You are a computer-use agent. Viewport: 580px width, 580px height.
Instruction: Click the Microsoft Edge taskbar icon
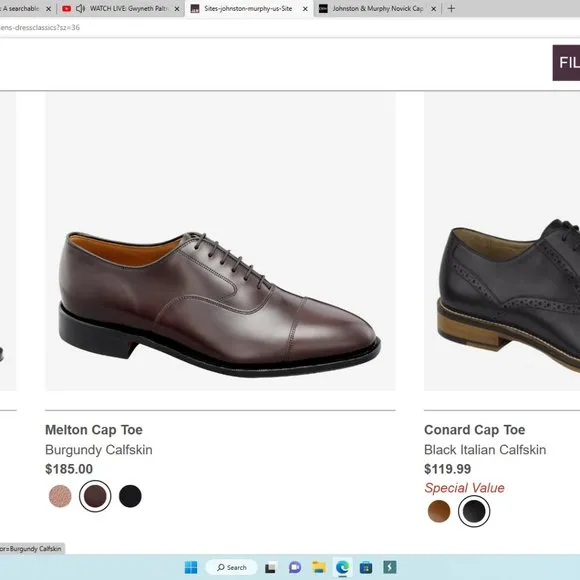pos(343,567)
